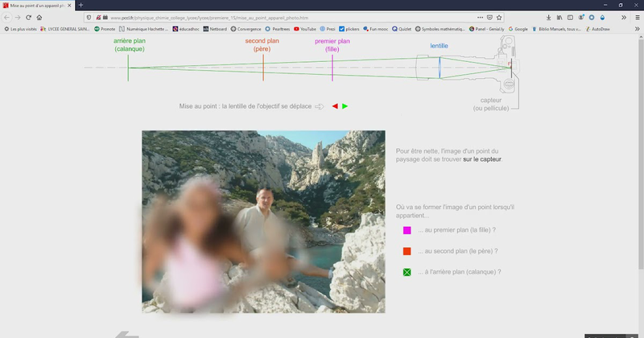Open the Pronote bookmark

coord(105,29)
